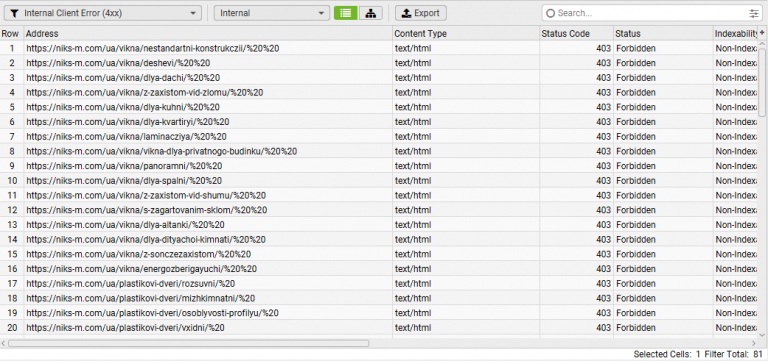This screenshot has width=768, height=361.
Task: Select the vikna-dlya-privatnogo-budinku URL row
Action: coord(161,151)
